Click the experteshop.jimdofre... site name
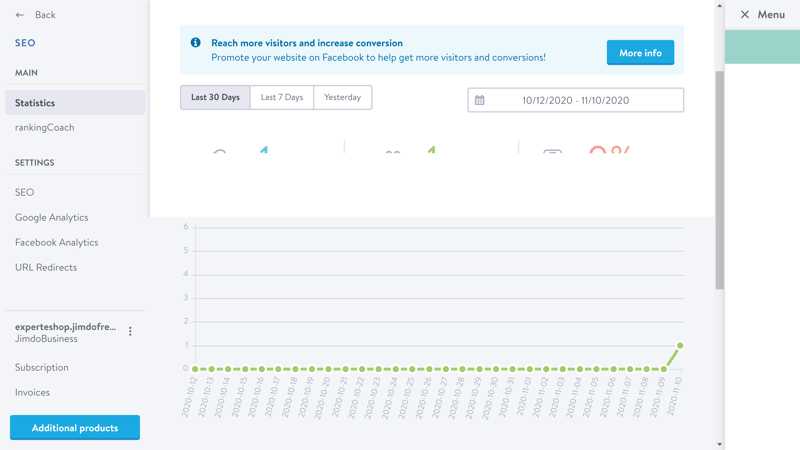 (x=65, y=327)
